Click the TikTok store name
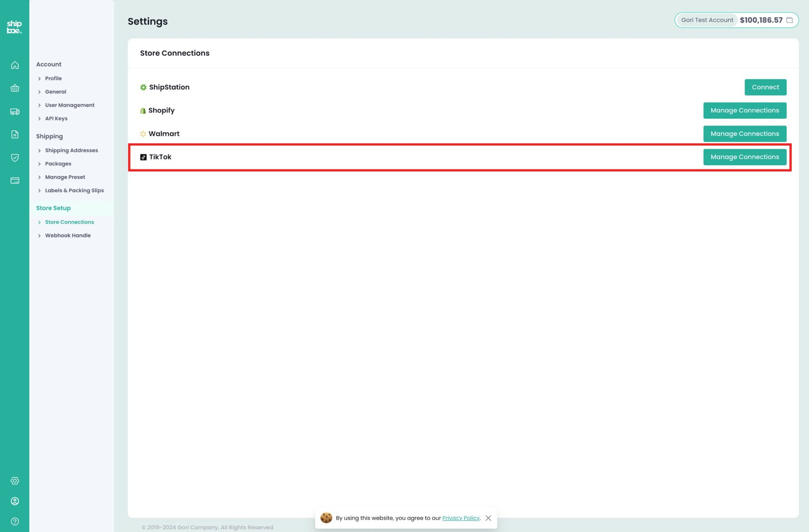The width and height of the screenshot is (809, 532). pos(160,157)
